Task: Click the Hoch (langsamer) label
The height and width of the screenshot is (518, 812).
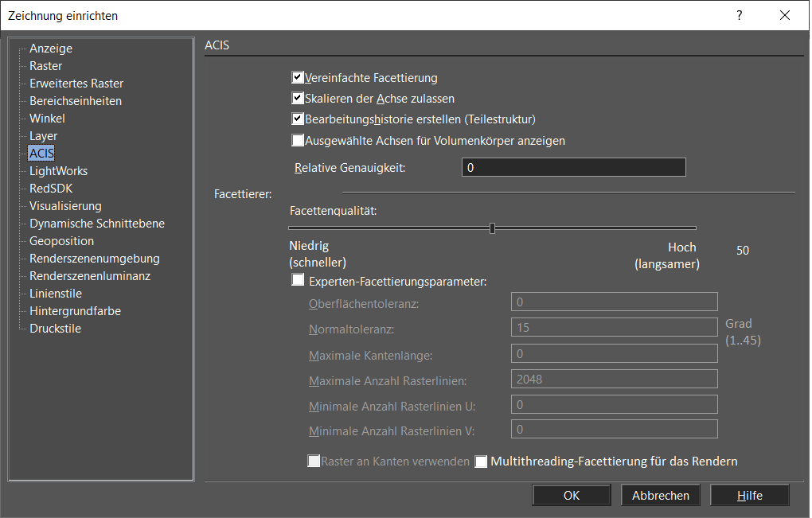Action: [667, 255]
